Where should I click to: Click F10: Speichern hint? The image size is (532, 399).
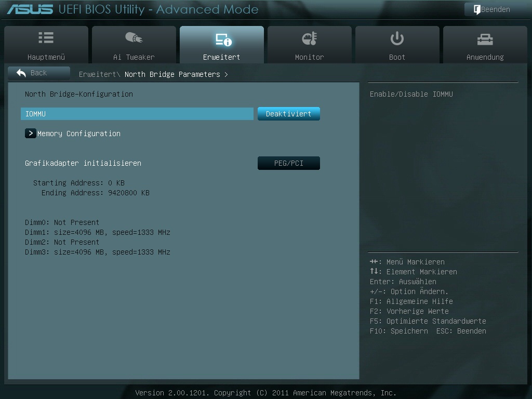(398, 331)
